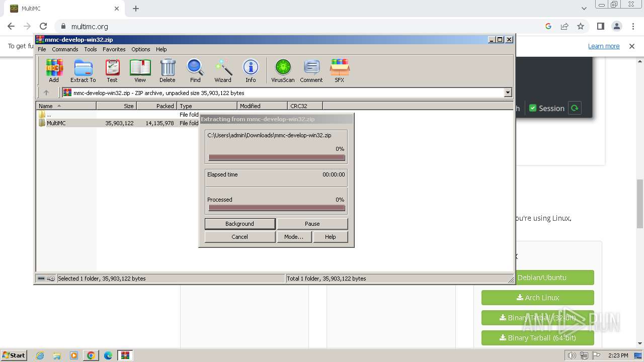The image size is (644, 362).
Task: Open the File menu
Action: tap(42, 49)
